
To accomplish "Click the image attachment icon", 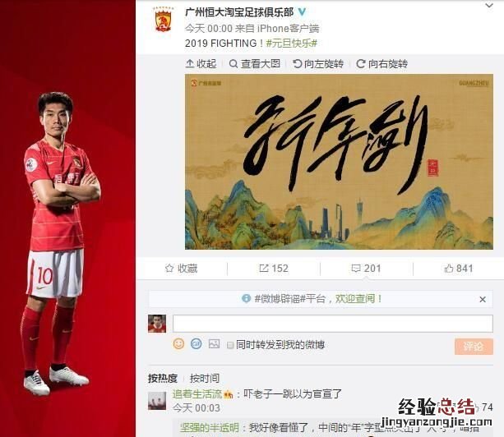I will tap(214, 344).
